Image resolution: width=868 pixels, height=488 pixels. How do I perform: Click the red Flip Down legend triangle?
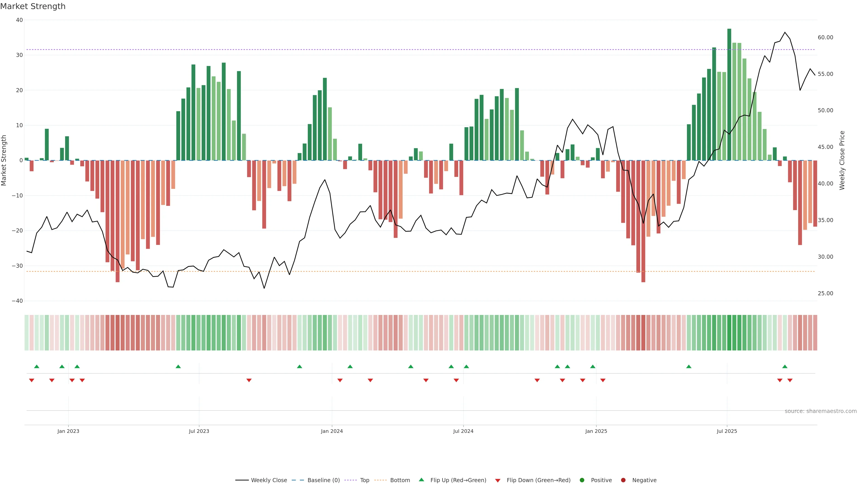(498, 481)
